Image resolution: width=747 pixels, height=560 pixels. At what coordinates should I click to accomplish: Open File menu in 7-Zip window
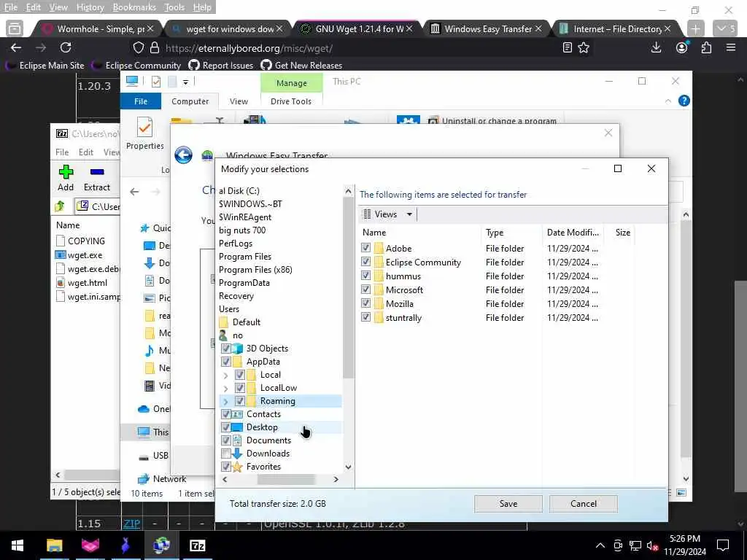[62, 152]
